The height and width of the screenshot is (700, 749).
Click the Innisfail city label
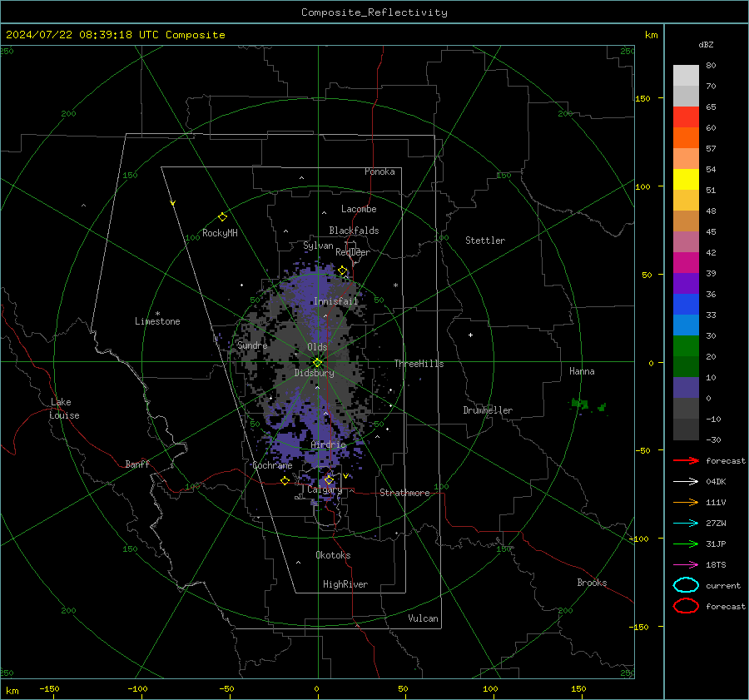335,301
